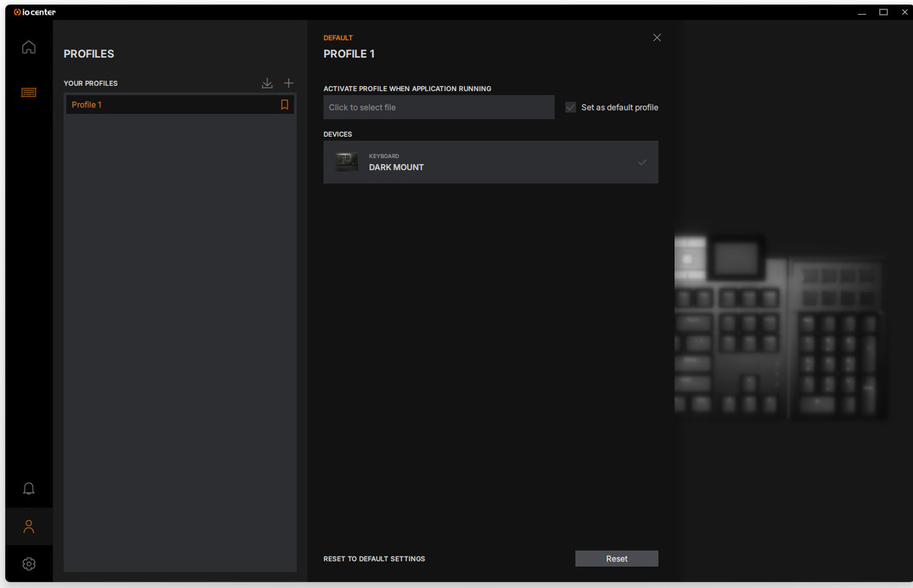Image resolution: width=913 pixels, height=588 pixels.
Task: Go to the Home screen icon
Action: tap(29, 47)
